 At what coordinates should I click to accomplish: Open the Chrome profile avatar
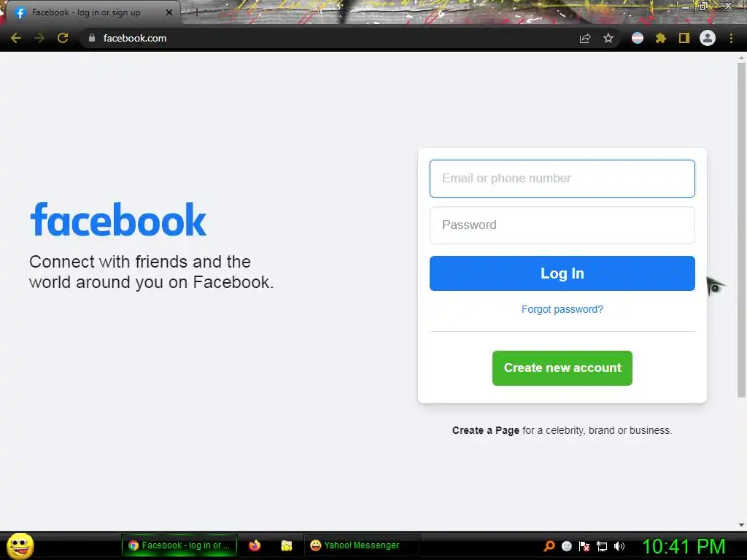[x=708, y=38]
